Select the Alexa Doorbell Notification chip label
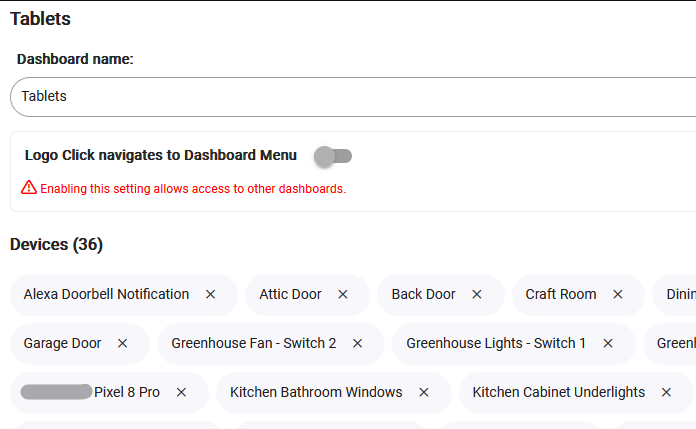 coord(106,295)
